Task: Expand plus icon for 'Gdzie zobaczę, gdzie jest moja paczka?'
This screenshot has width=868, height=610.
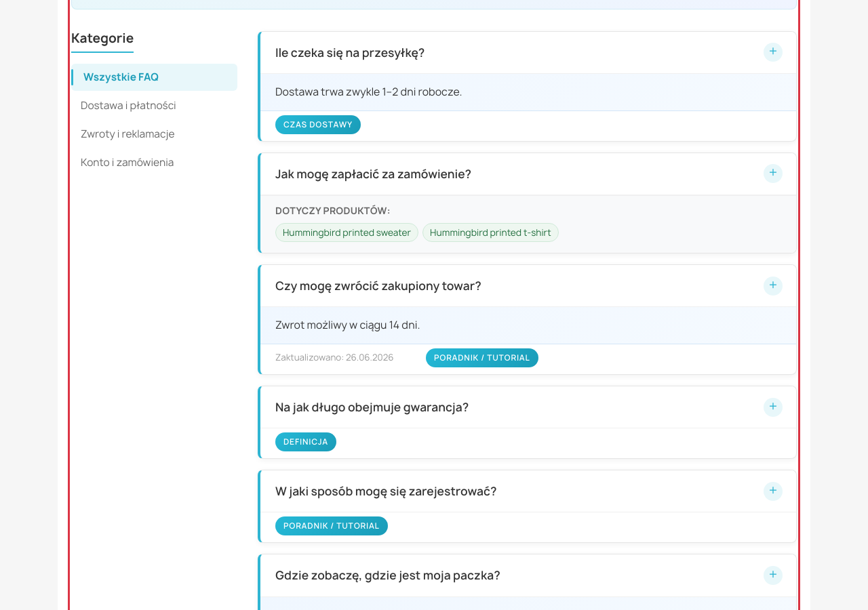Action: (773, 575)
